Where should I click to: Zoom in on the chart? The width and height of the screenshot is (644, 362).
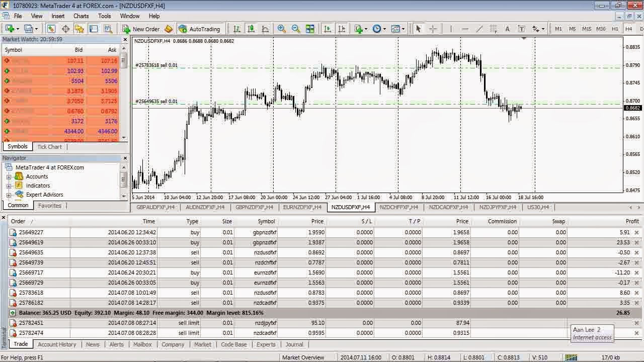point(282,29)
